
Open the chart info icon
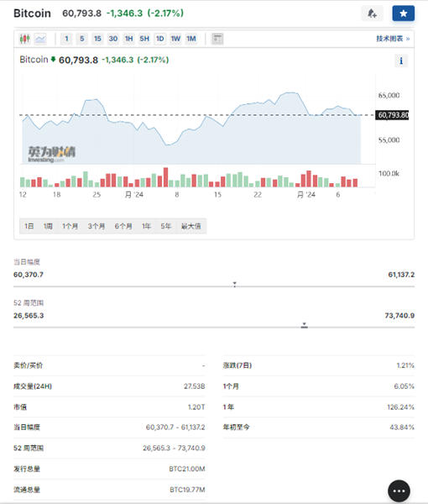[x=401, y=60]
